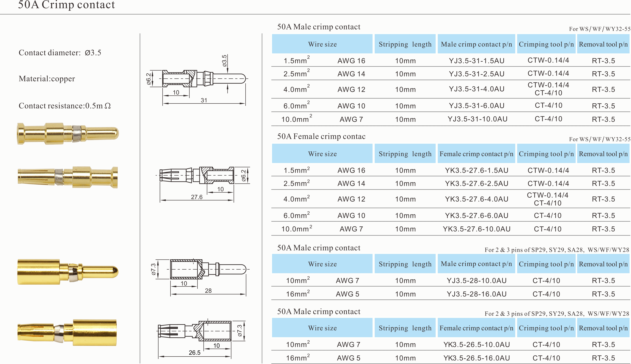Click 'AWG 16' in the first male table
Image resolution: width=631 pixels, height=364 pixels.
tap(351, 61)
